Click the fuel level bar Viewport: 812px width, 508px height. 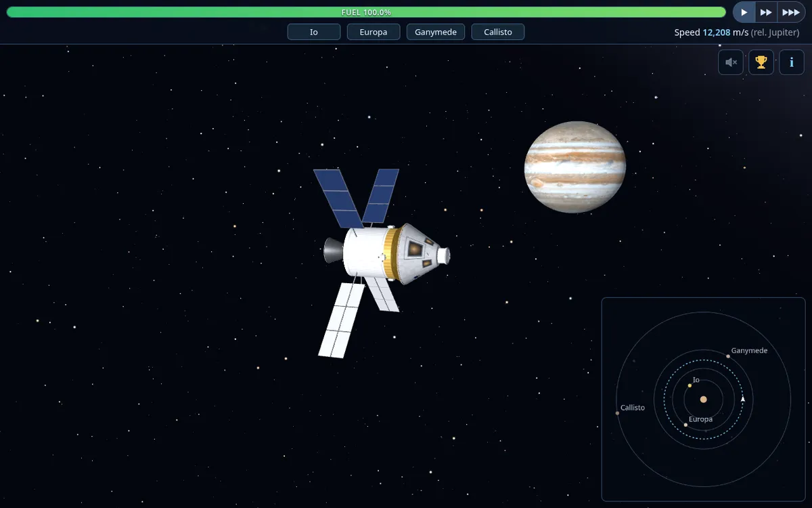[366, 12]
